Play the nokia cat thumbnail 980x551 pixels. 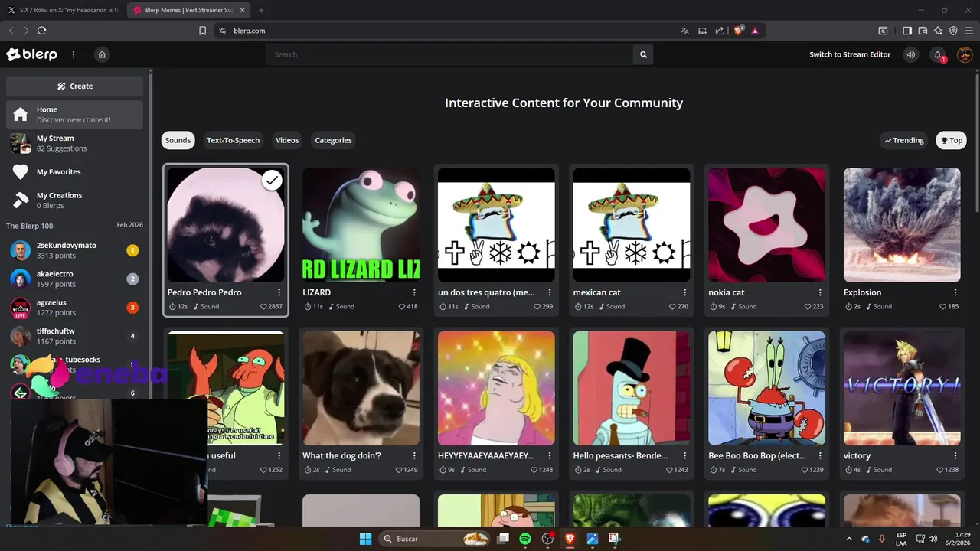coord(766,225)
